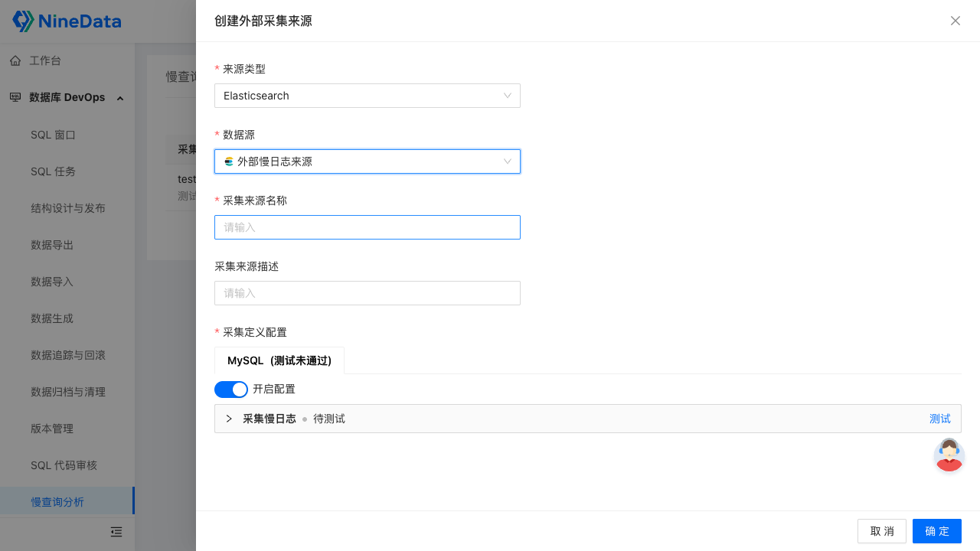Viewport: 980px width, 551px height.
Task: Open the 数据源 dropdown showing 外部慢日志来源
Action: click(x=367, y=161)
